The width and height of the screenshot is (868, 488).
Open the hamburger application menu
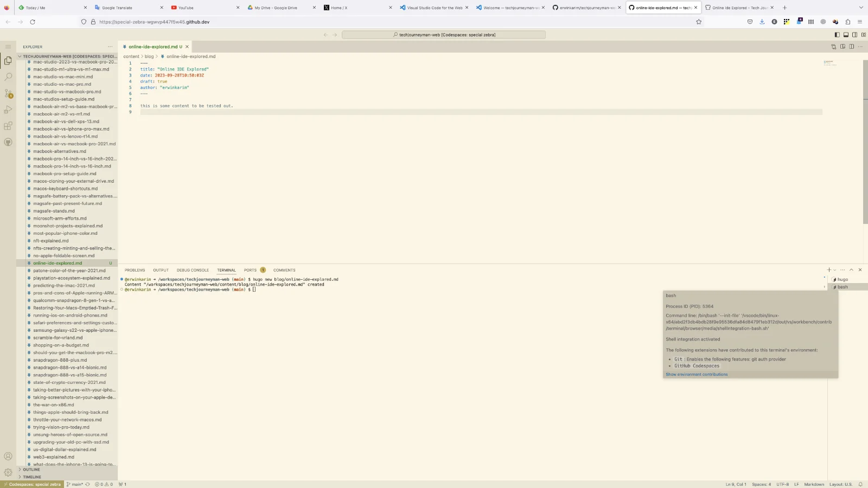8,47
